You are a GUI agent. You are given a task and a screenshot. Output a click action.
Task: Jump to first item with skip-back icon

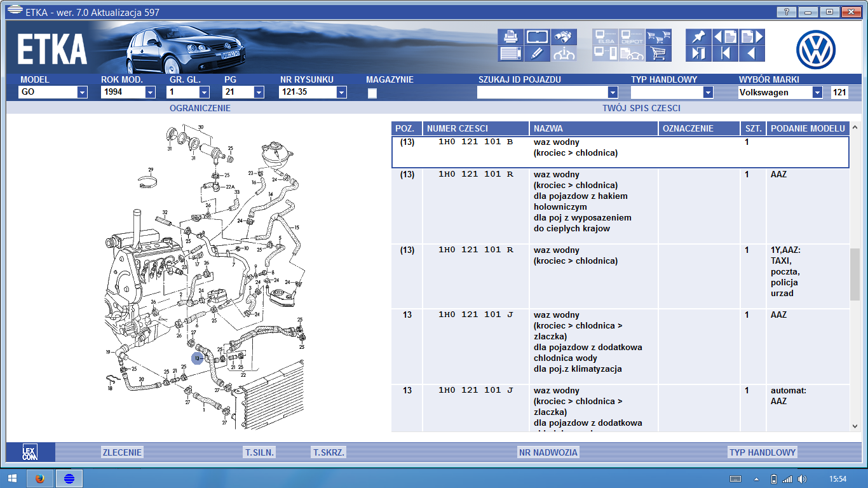tap(725, 53)
